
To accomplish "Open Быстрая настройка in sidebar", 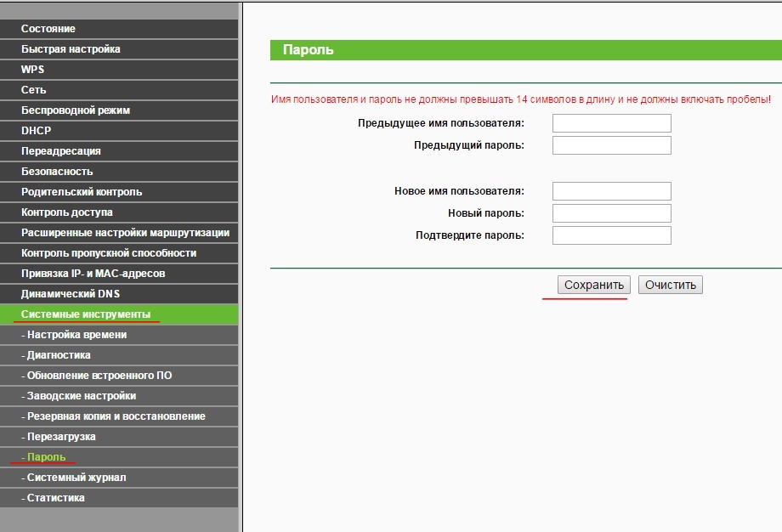I will point(119,49).
